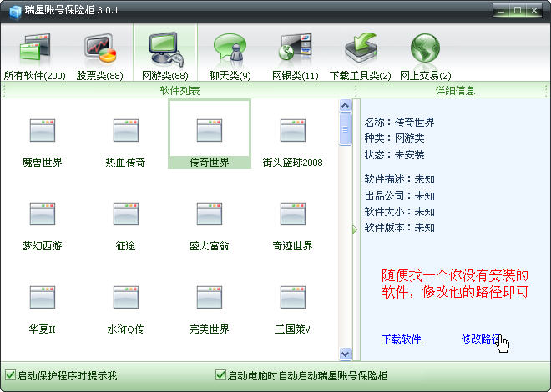Click the 详细信息 panel header
551x392 pixels.
pyautogui.click(x=455, y=91)
